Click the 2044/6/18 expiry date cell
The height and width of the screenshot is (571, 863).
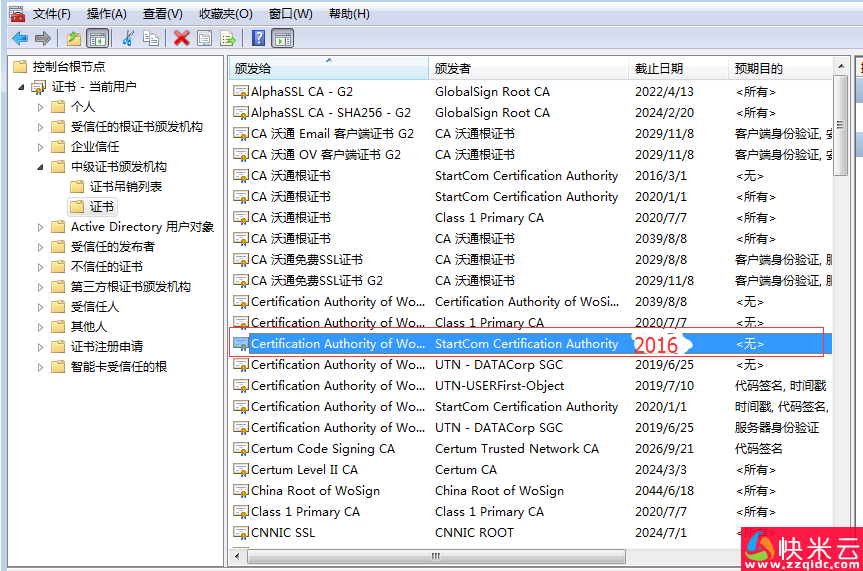click(664, 491)
